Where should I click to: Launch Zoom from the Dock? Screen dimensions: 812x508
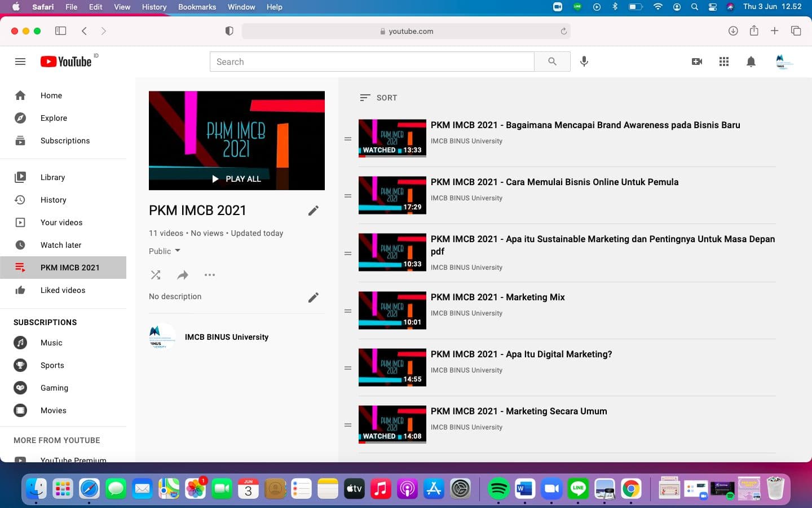click(551, 488)
